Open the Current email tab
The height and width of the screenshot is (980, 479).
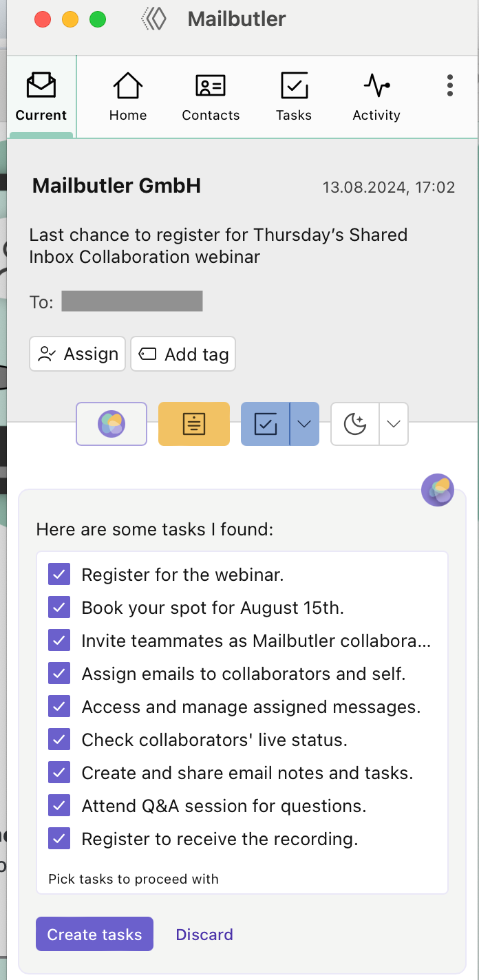point(41,97)
